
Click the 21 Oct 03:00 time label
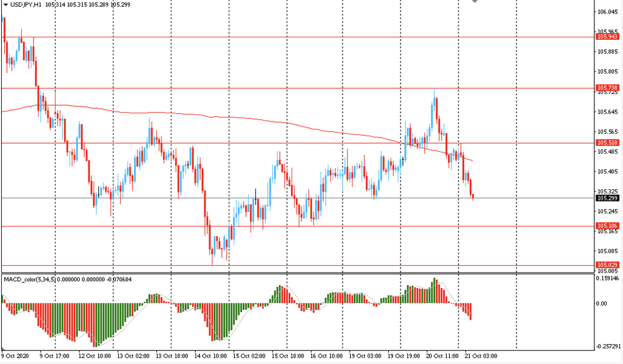481,356
